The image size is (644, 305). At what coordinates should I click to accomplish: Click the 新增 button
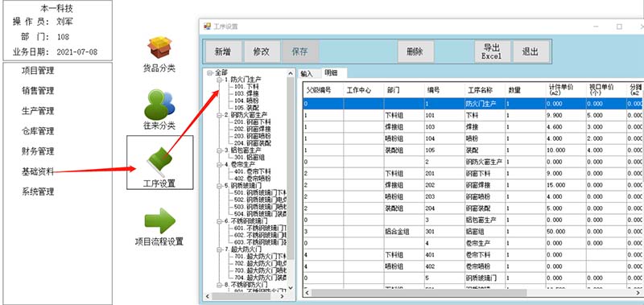coord(223,52)
